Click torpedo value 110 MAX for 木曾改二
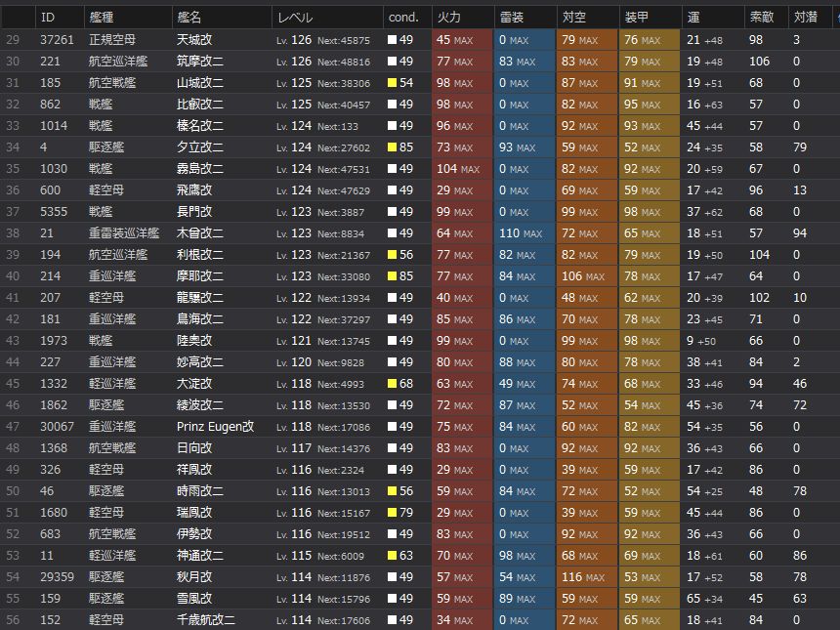 521,233
